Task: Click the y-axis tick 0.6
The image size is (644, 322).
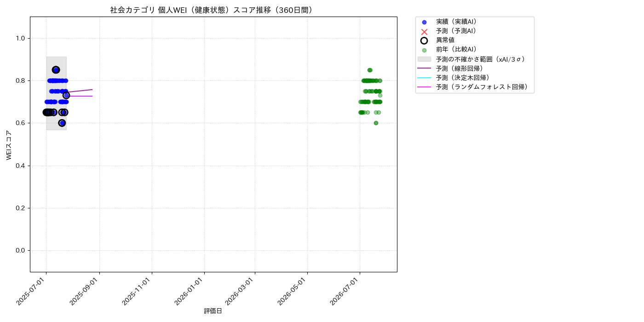Action: [20, 123]
